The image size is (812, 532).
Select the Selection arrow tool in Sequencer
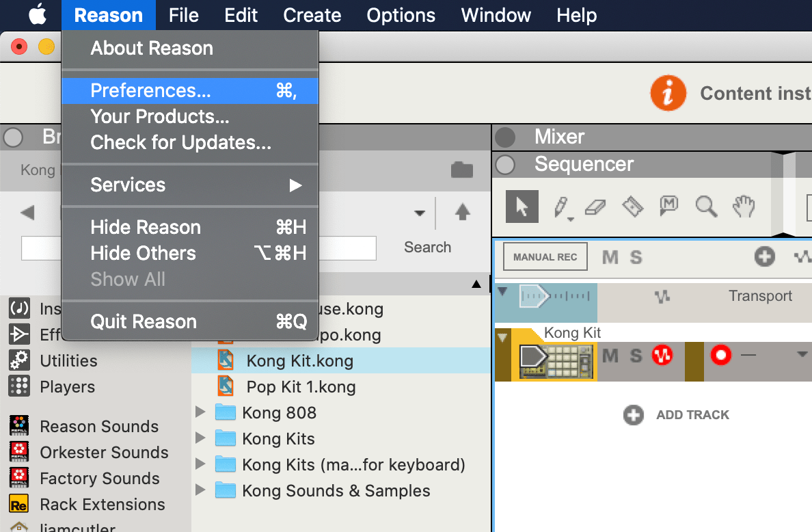point(522,207)
